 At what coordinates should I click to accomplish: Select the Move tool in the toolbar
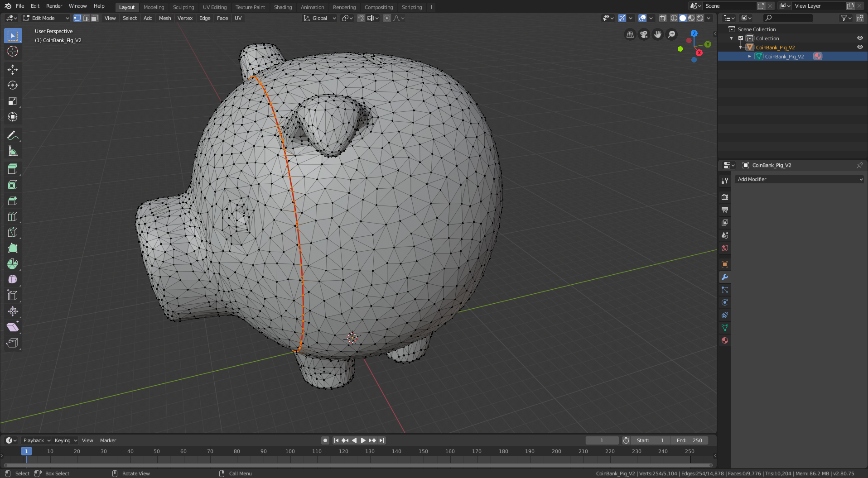13,69
